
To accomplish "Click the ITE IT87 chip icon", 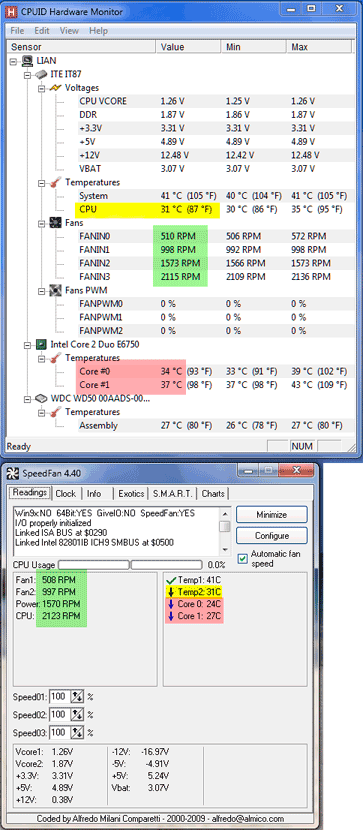I will [42, 75].
